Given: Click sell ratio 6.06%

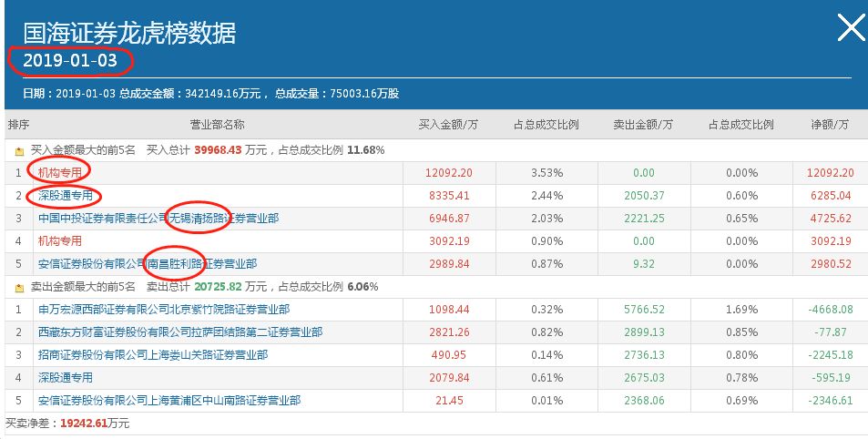Looking at the screenshot, I should [363, 287].
